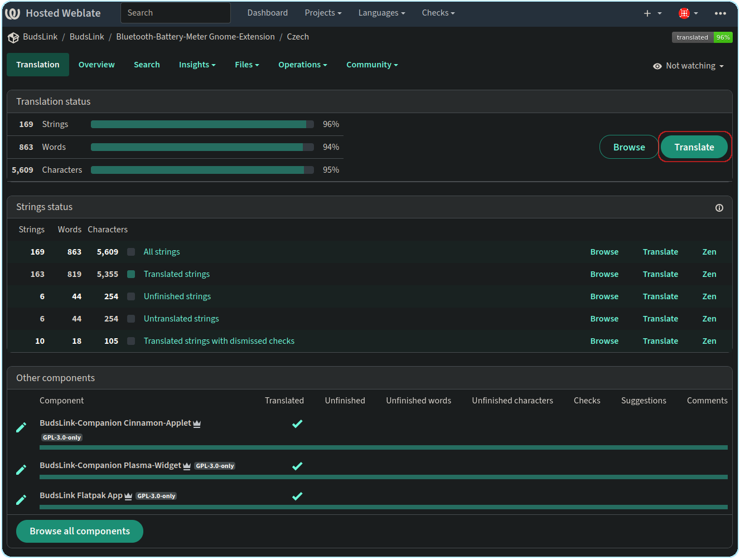Click the Words progress bar
Image resolution: width=740 pixels, height=560 pixels.
[202, 147]
